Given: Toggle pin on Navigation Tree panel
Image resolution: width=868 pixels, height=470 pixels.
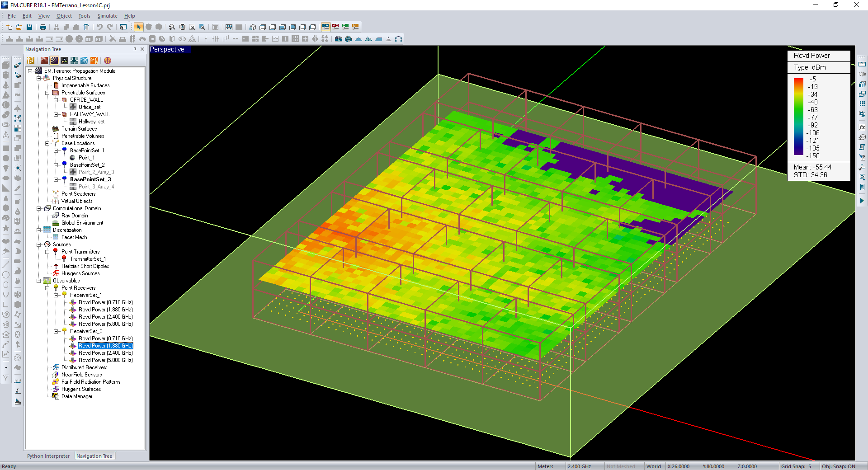Looking at the screenshot, I should pos(135,49).
